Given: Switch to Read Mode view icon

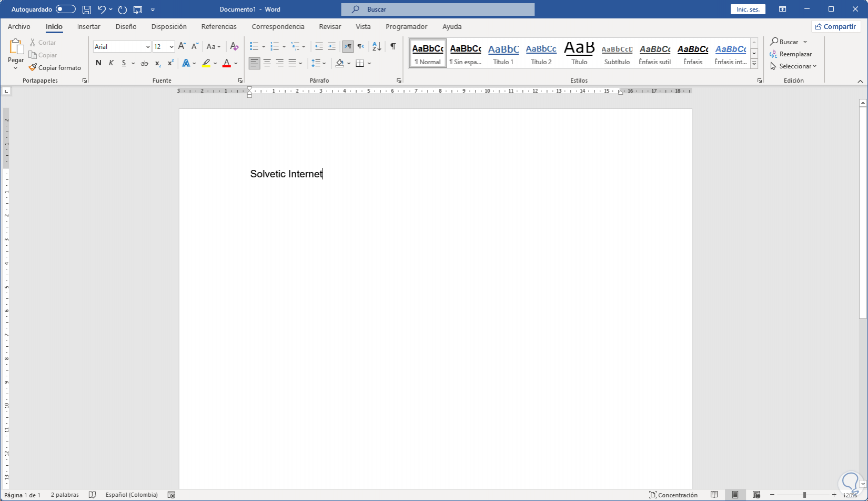Looking at the screenshot, I should tap(714, 495).
